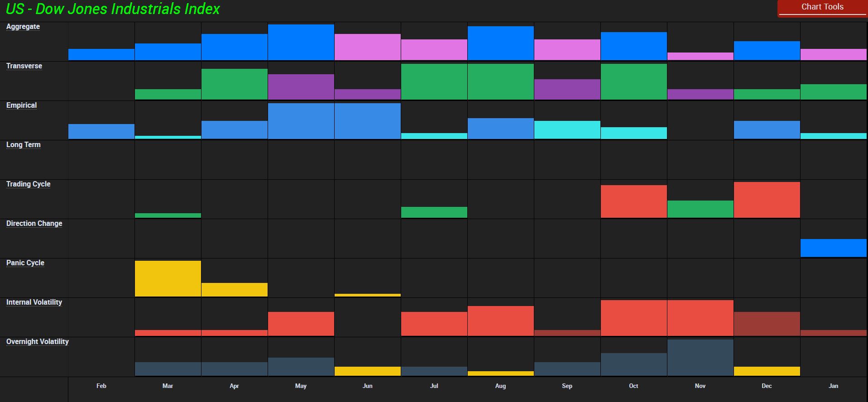Select the Overnight Volatility bar for December
The height and width of the screenshot is (402, 868).
click(x=767, y=371)
